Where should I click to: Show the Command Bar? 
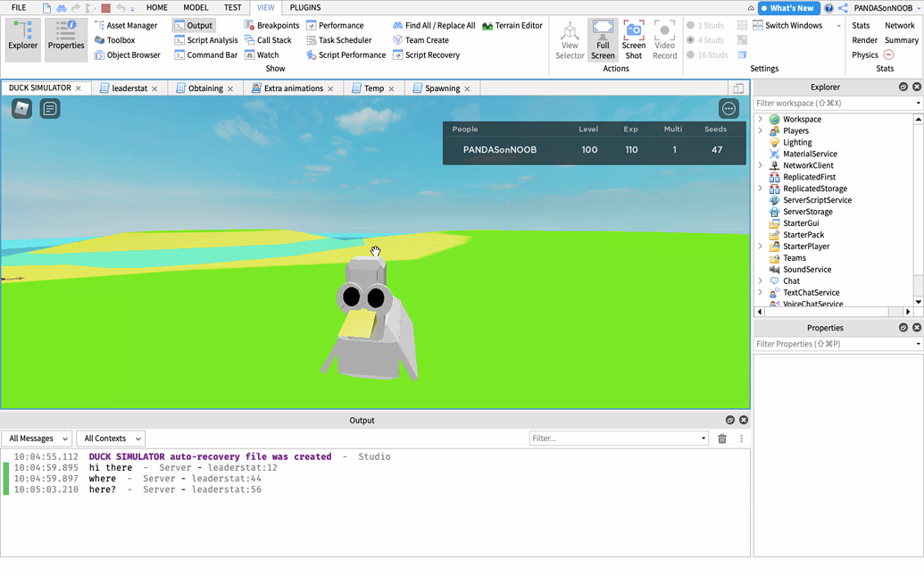tap(205, 54)
